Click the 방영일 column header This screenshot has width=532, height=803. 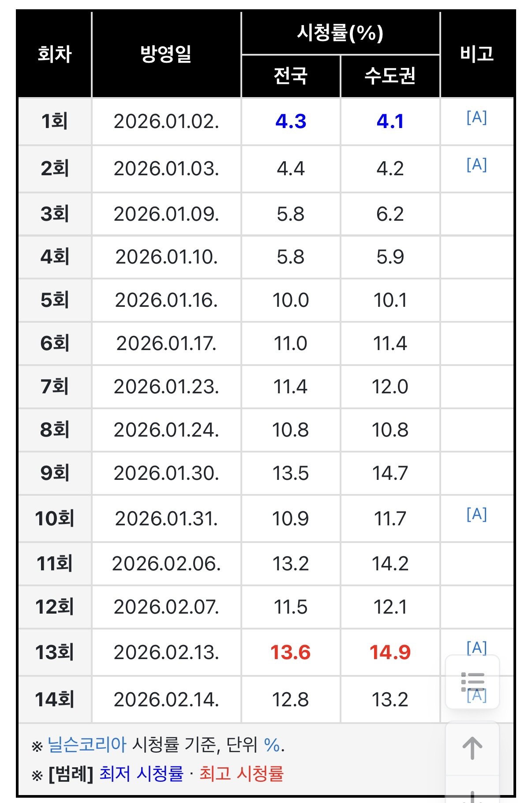166,54
